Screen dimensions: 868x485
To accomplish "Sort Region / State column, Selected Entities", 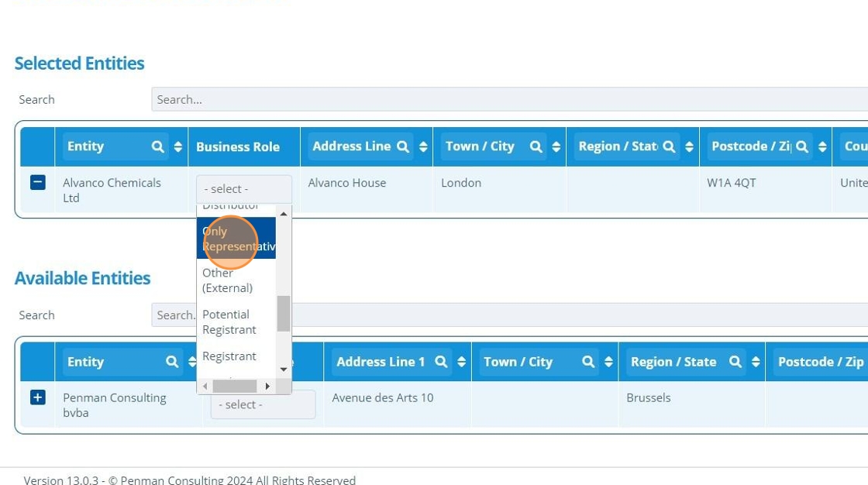I will 689,146.
